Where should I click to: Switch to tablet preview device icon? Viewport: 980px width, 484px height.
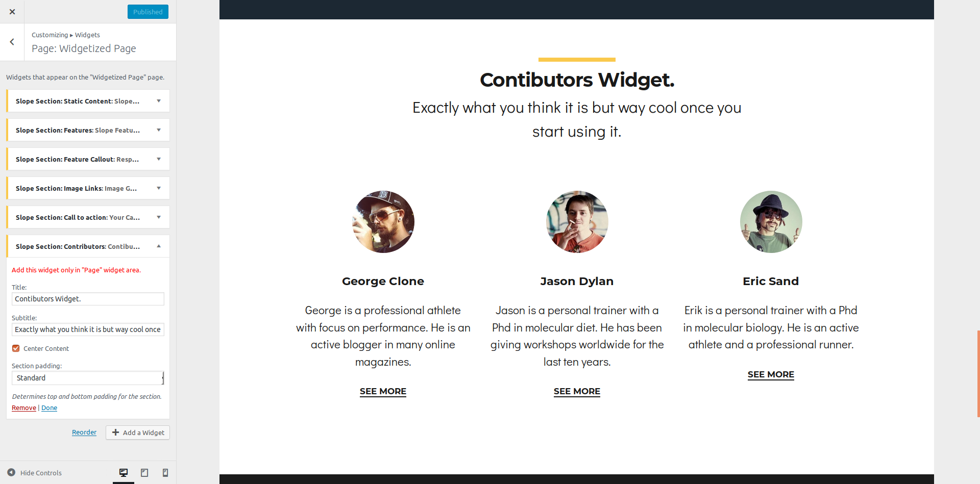(x=144, y=473)
